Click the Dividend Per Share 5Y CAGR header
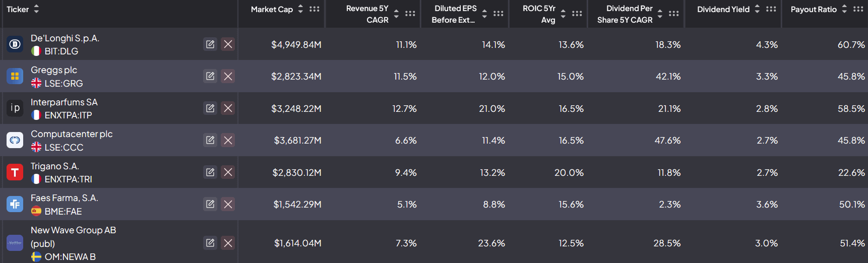 625,14
